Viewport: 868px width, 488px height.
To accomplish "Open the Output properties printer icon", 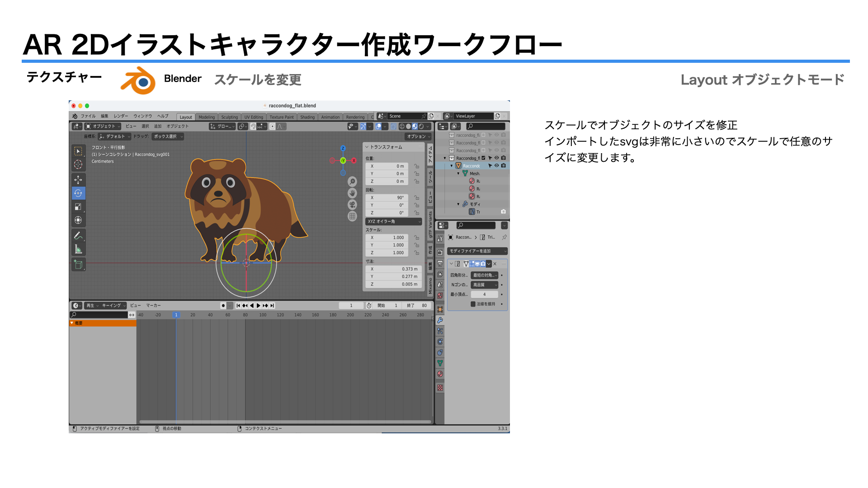I will 440,263.
